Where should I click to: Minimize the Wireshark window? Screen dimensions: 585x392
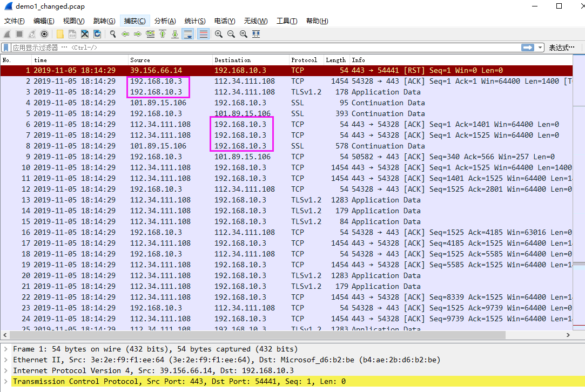click(x=535, y=6)
